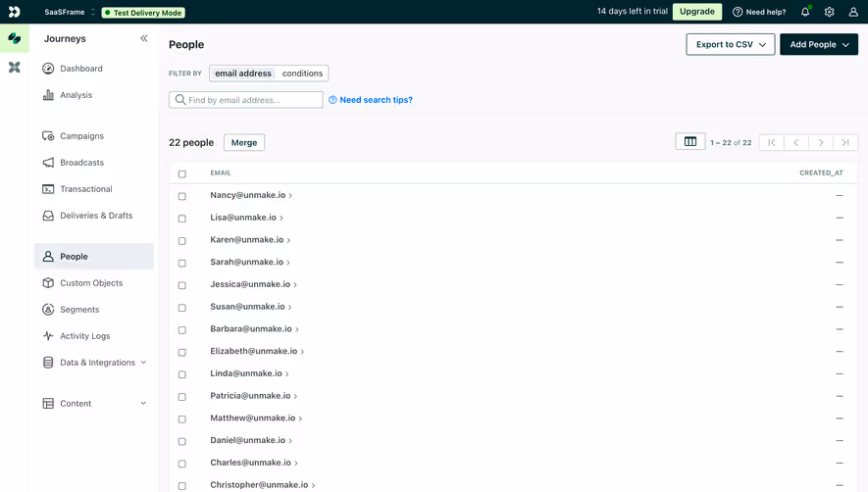Screen dimensions: 868x492
Task: Check the box for Lisa@unmake.io
Action: pos(182,219)
